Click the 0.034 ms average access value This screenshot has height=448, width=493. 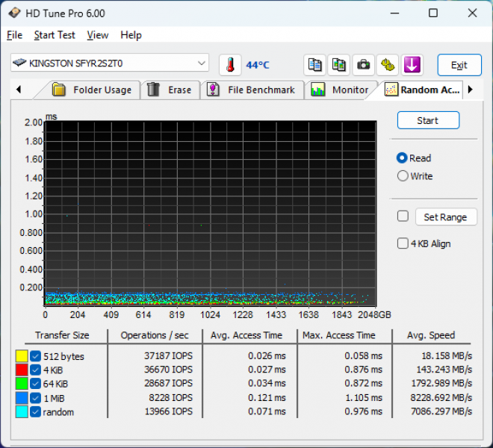(x=267, y=384)
